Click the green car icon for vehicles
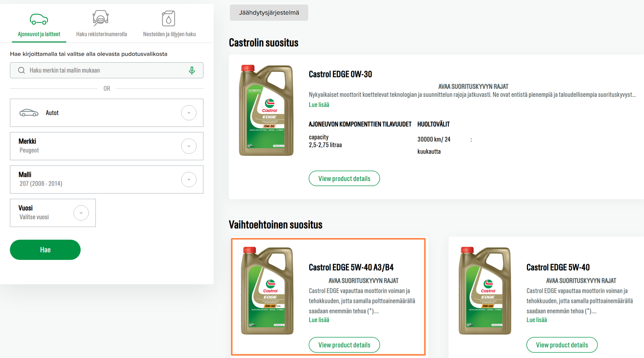 39,19
